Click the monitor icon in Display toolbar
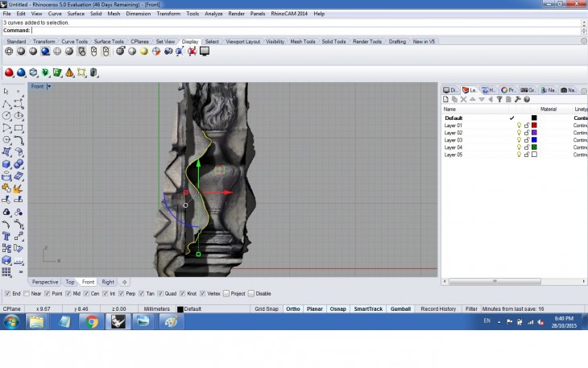Viewport: 588px width, 368px height. [205, 52]
